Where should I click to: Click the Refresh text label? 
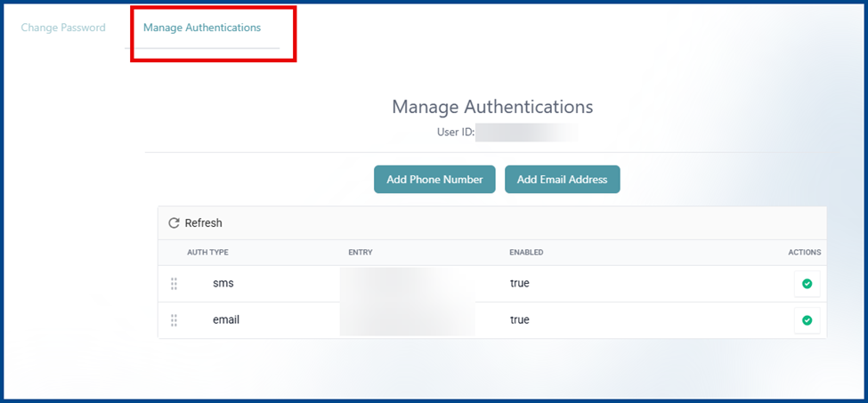click(203, 223)
